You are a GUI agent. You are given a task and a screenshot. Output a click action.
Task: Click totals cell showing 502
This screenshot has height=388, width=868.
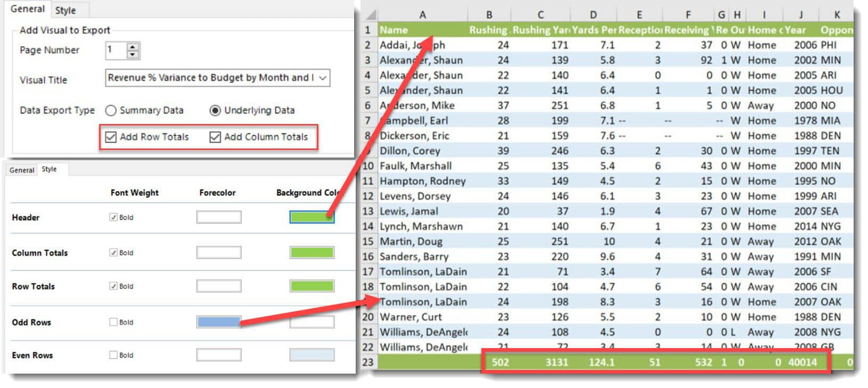pyautogui.click(x=489, y=362)
